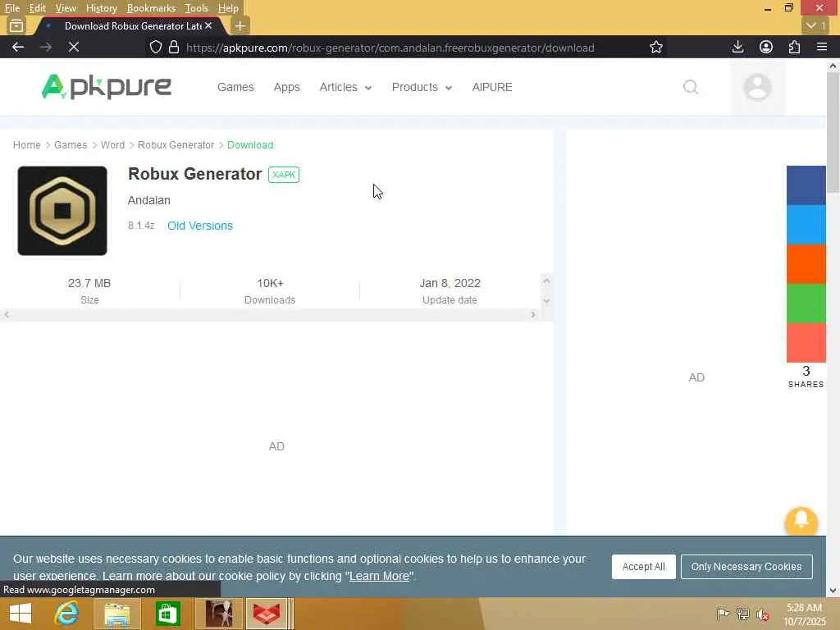Open the Old Versions link

200,226
